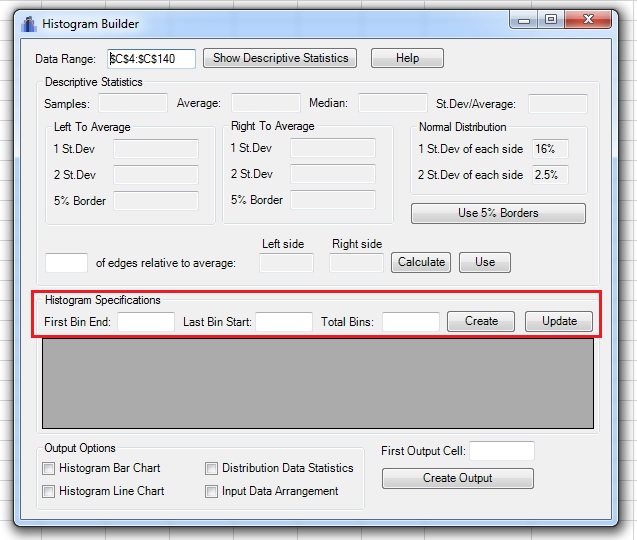Click the Median value field
This screenshot has width=637, height=540.
point(392,103)
